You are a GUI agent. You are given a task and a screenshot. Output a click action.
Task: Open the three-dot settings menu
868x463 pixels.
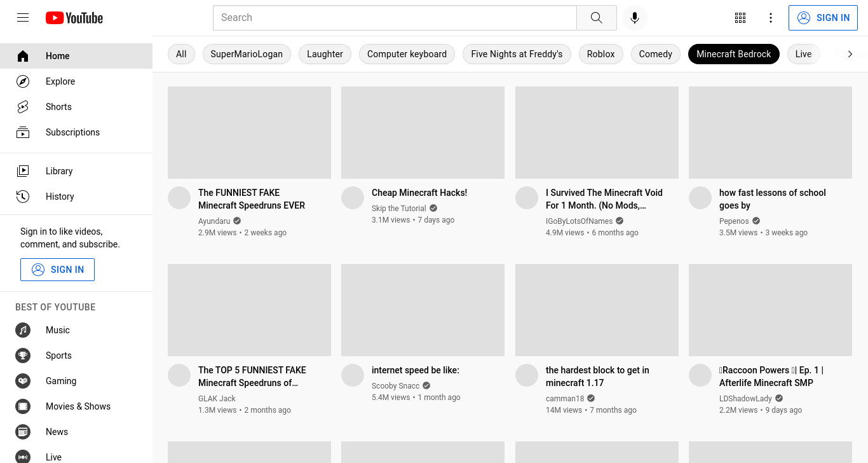point(771,18)
